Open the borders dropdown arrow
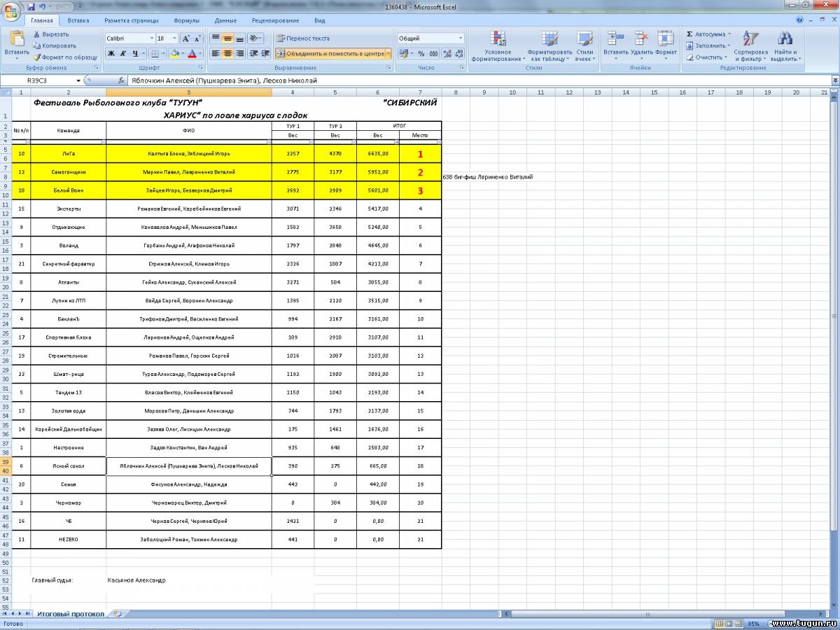The height and width of the screenshot is (630, 840). click(x=164, y=53)
